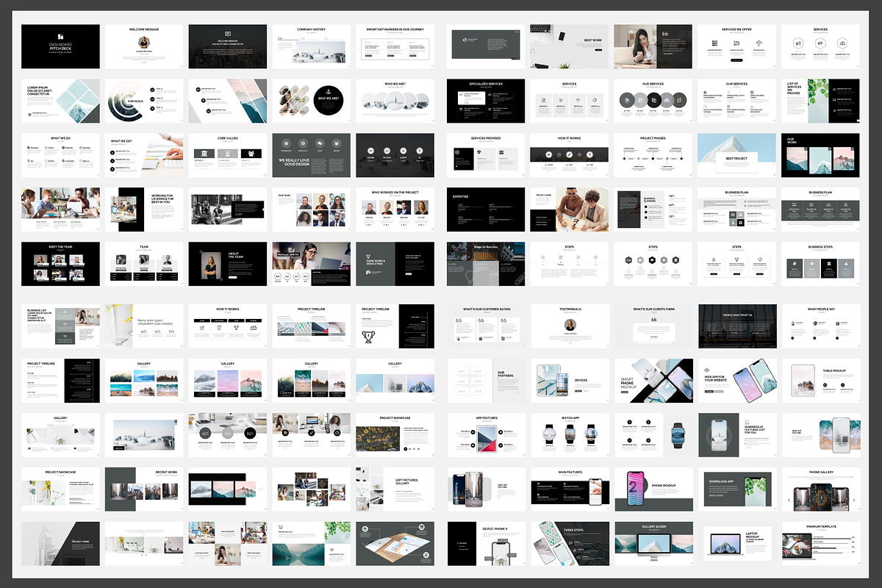Select the Web App For Your Website slide
Screen dimensions: 882x588
click(736, 381)
